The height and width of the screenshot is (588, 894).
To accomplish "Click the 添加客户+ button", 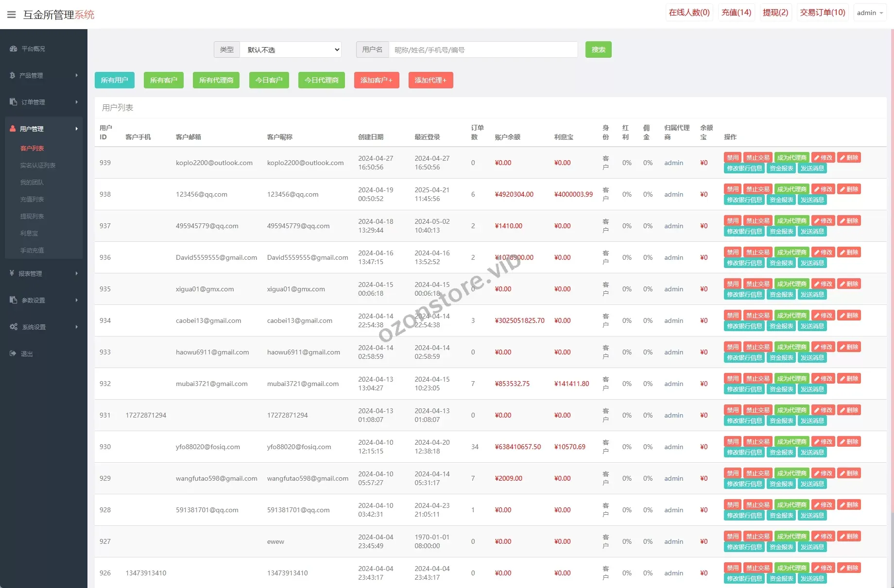I will point(377,80).
